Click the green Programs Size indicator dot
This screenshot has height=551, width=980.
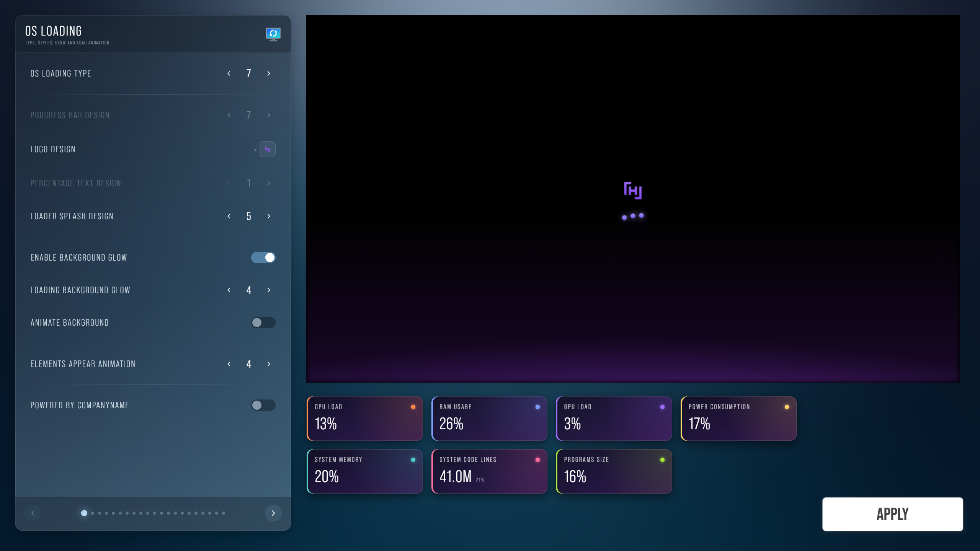662,460
